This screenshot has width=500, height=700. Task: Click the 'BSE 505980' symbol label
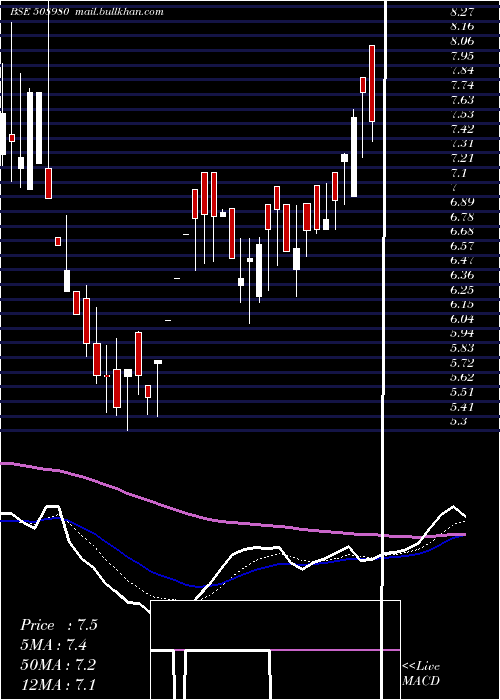[x=39, y=12]
